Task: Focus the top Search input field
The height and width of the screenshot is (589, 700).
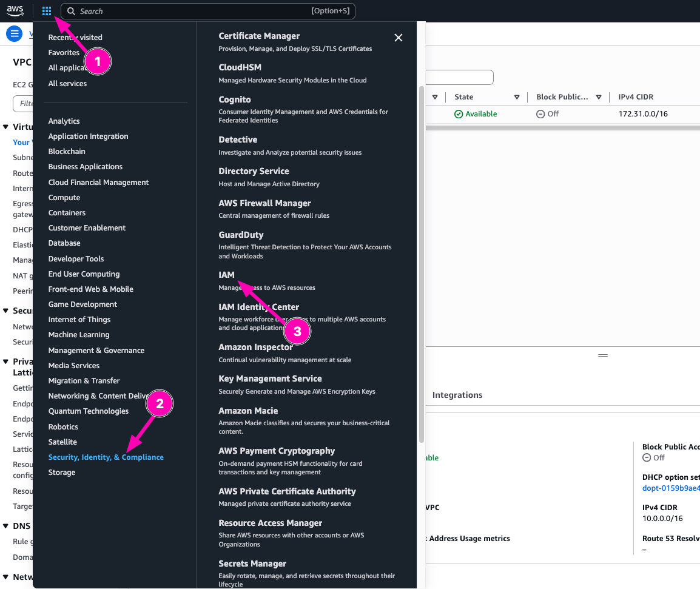Action: (194, 12)
